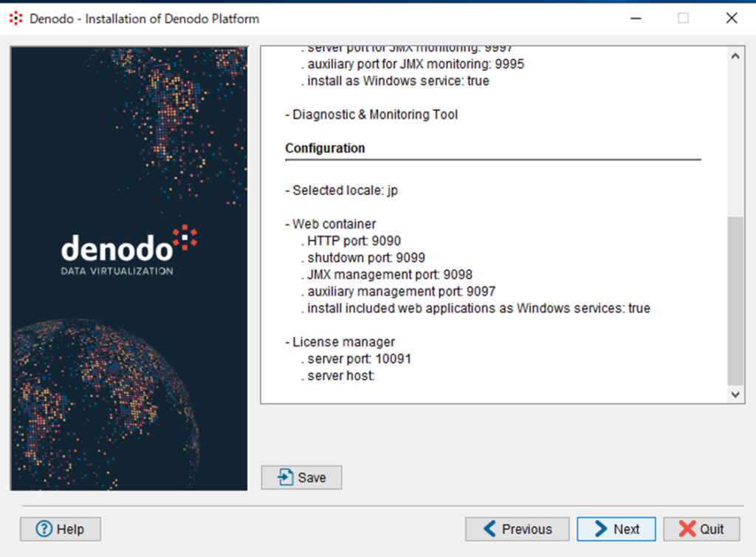The image size is (756, 557).
Task: Click the JMX management port: 9098 line
Action: point(389,274)
